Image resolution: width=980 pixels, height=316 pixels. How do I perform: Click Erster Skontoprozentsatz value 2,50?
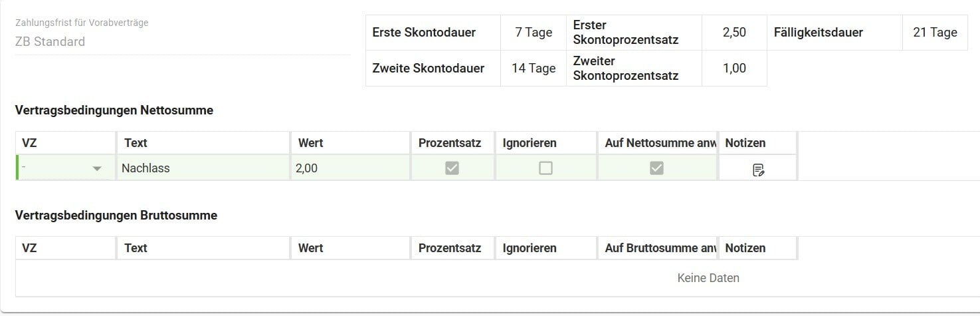coord(734,33)
